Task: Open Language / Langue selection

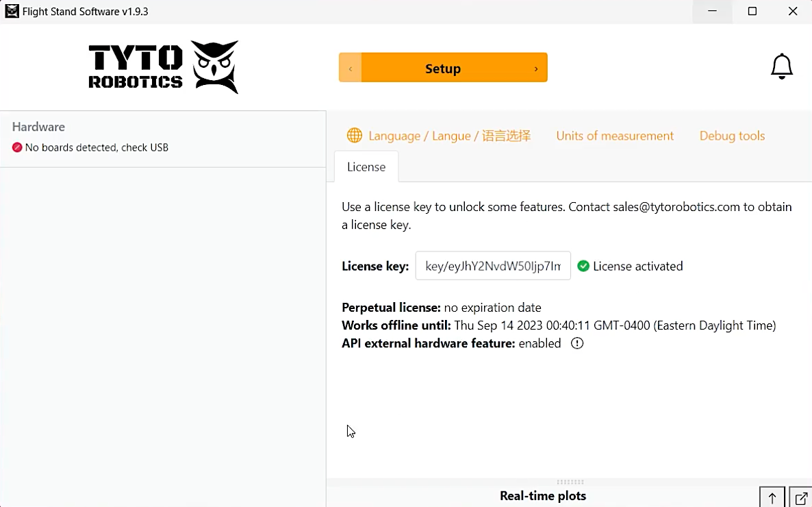Action: [x=449, y=136]
